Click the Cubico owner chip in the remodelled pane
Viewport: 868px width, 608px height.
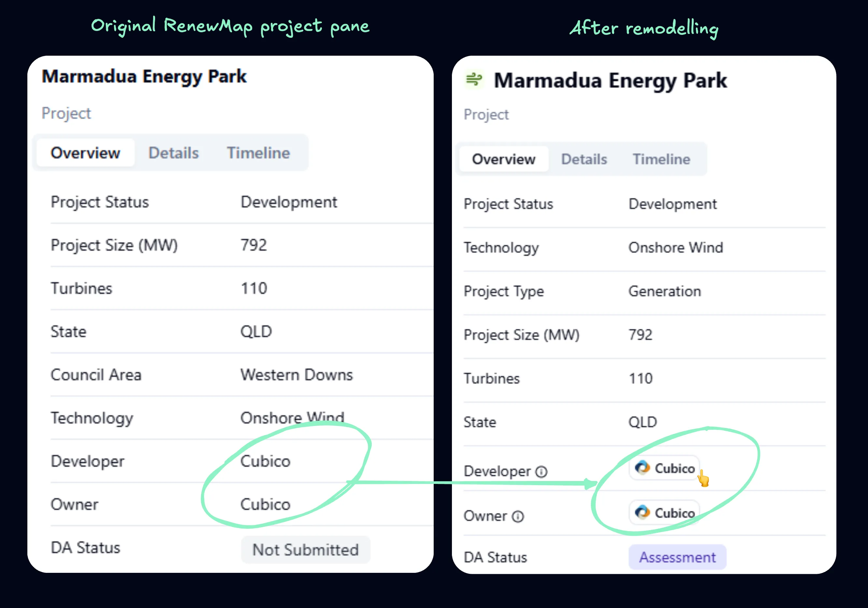664,513
